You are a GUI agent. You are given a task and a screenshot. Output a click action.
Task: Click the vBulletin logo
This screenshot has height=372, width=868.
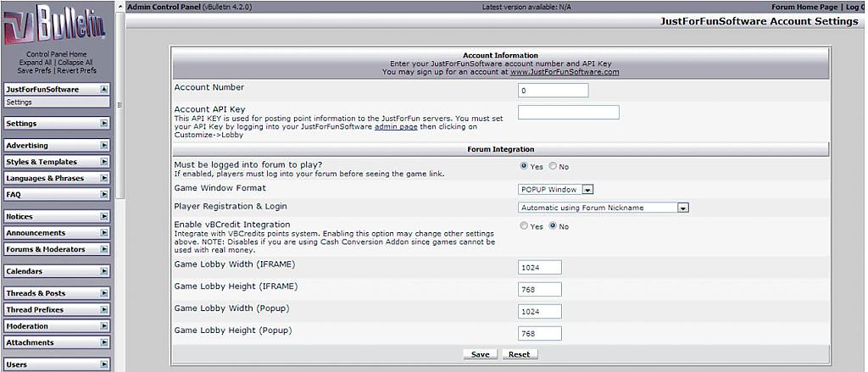[56, 25]
